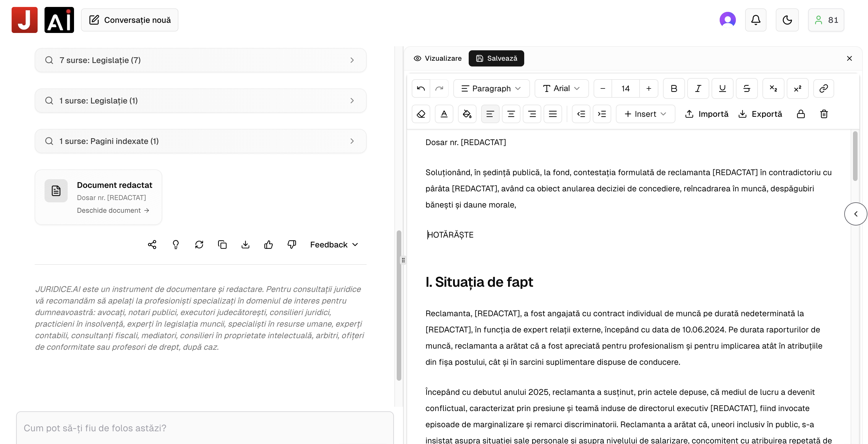Save the document with Salvează
The image size is (868, 444).
496,58
